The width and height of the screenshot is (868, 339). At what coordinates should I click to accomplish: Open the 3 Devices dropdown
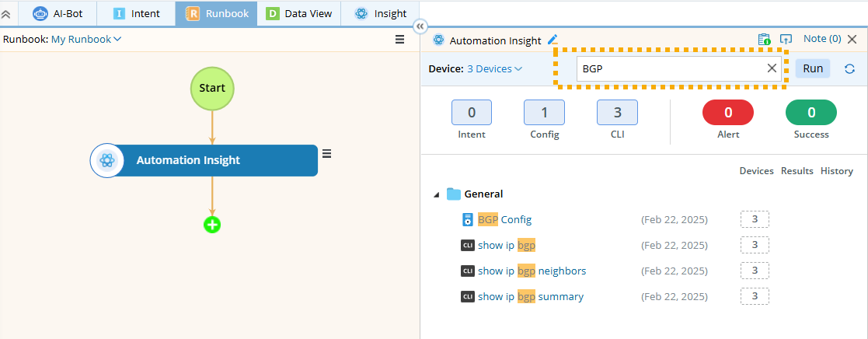click(494, 68)
